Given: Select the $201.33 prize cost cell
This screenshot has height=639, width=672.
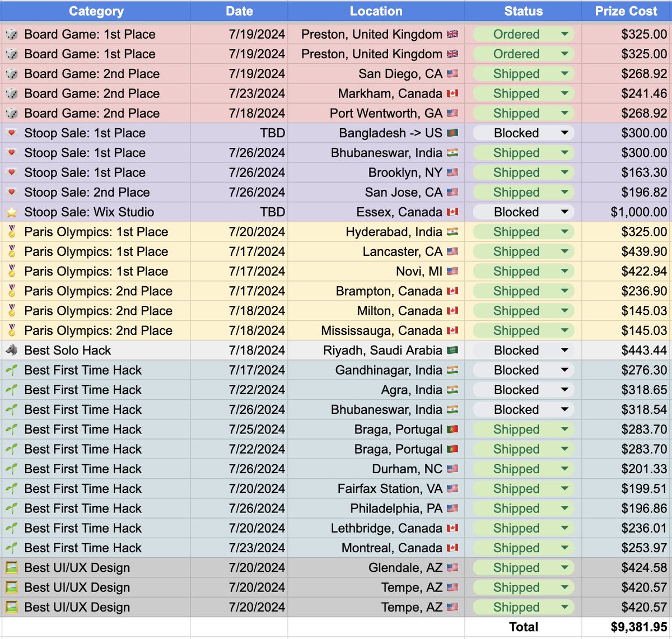Looking at the screenshot, I should [626, 469].
